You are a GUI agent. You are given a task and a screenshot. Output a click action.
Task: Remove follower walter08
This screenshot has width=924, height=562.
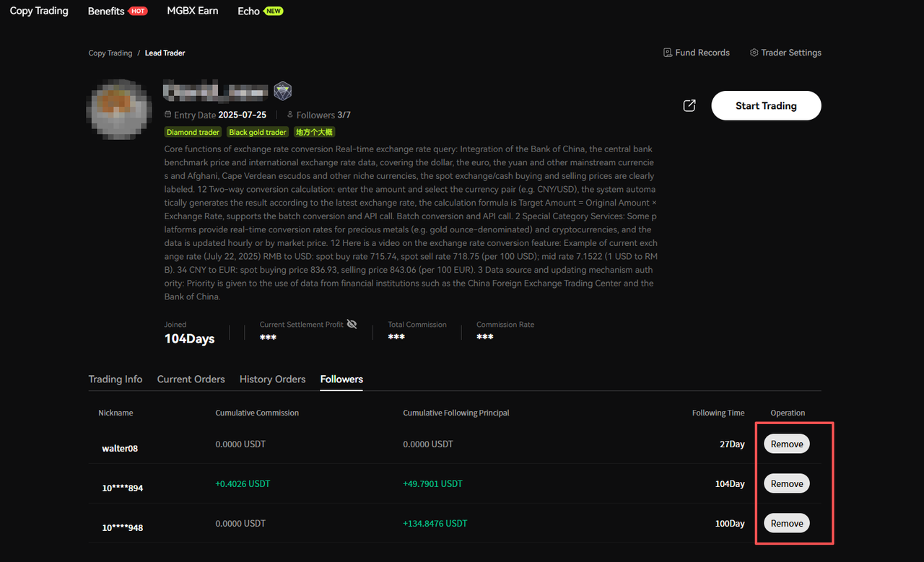(787, 444)
